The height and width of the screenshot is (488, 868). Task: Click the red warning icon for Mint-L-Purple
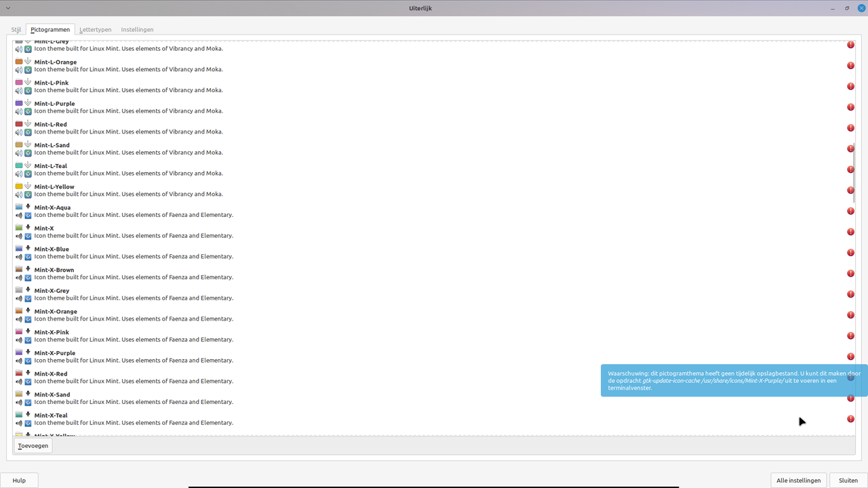(850, 107)
